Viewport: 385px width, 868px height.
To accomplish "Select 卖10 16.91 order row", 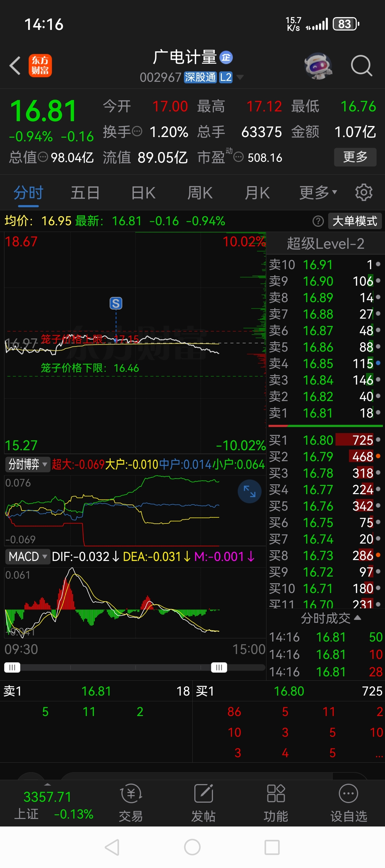I will click(325, 265).
